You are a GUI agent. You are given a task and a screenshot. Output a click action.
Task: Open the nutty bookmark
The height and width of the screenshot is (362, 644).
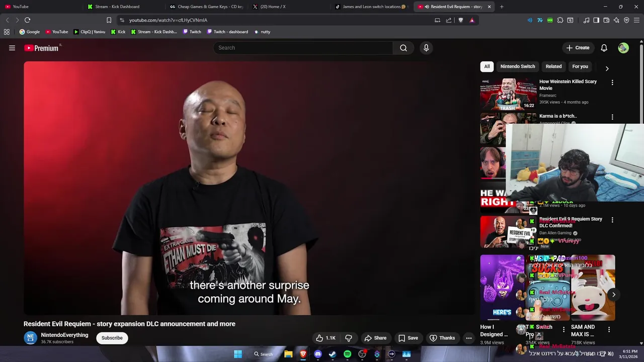[262, 32]
